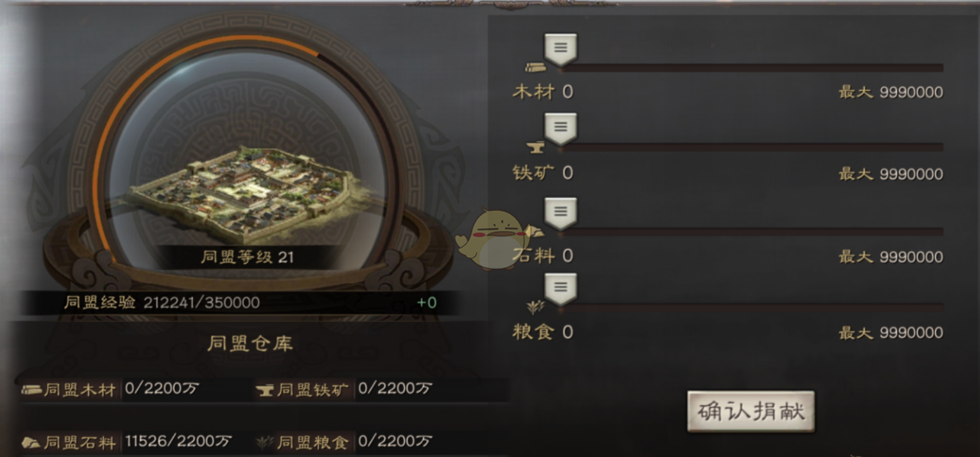Click the 同盟仓库 warehouse header
The image size is (980, 457).
click(250, 343)
